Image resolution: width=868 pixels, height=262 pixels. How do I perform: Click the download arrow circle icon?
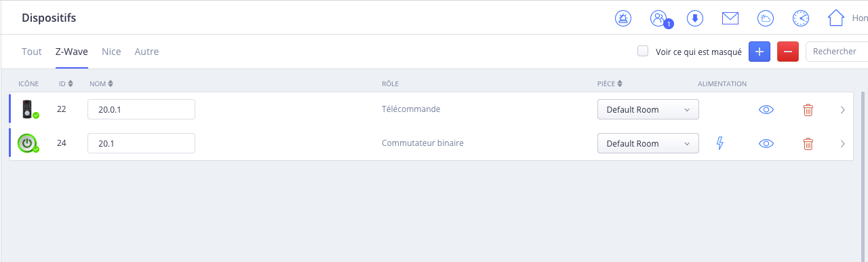tap(694, 18)
